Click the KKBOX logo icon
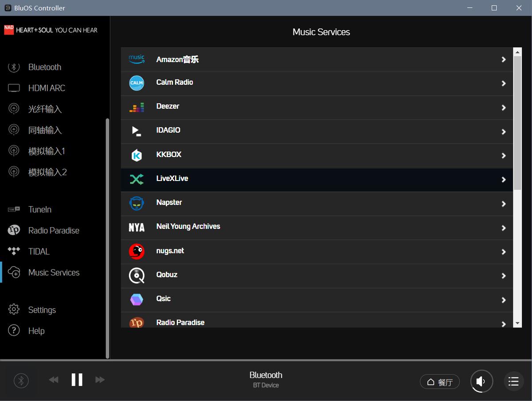 point(137,155)
